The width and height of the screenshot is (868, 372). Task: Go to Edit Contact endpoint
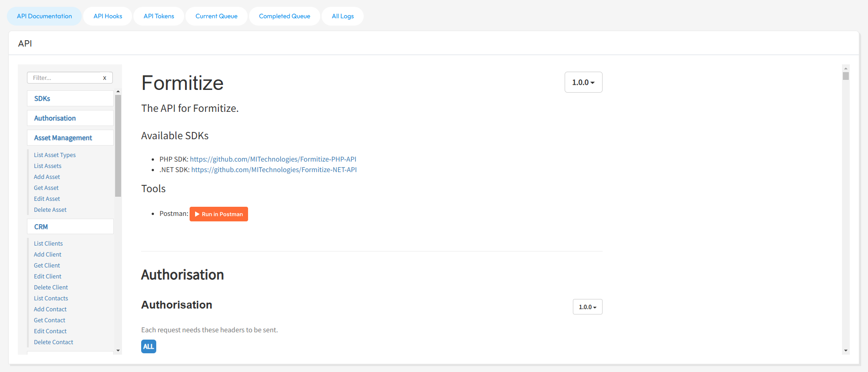pyautogui.click(x=50, y=331)
